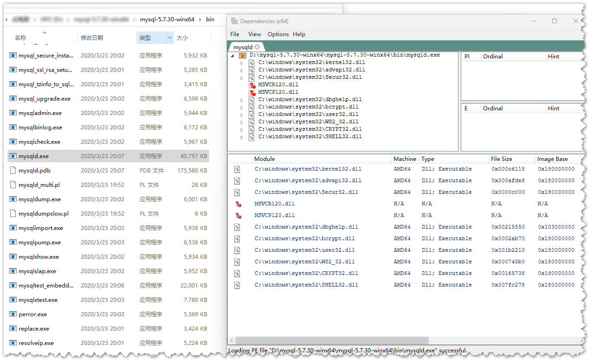Expand Secur32.dll node in dependency tree

pyautogui.click(x=242, y=77)
